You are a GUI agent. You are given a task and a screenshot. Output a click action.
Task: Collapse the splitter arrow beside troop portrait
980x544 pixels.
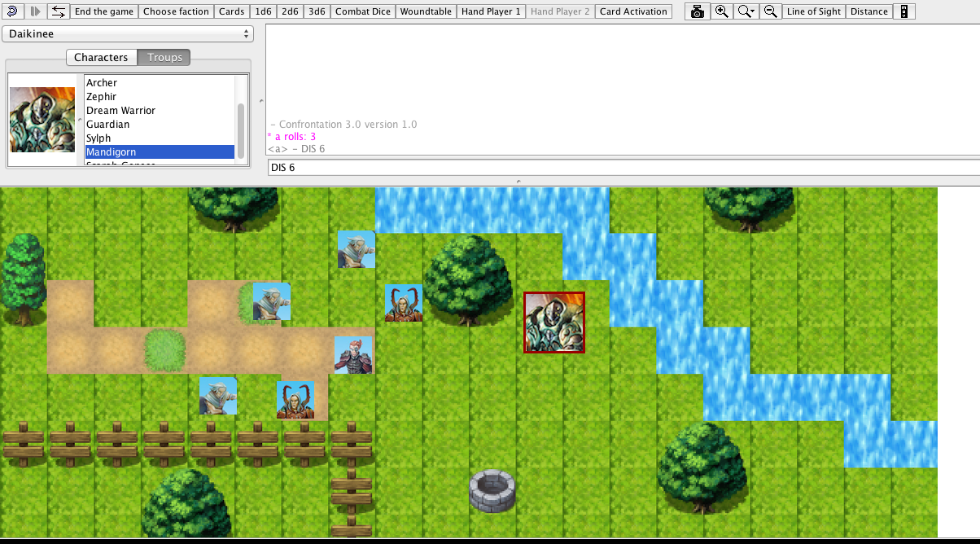(x=79, y=120)
